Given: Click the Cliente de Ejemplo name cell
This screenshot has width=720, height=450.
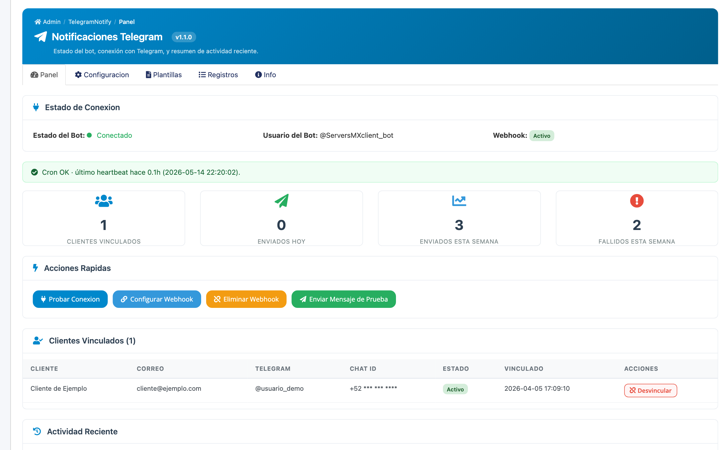Looking at the screenshot, I should [x=59, y=388].
